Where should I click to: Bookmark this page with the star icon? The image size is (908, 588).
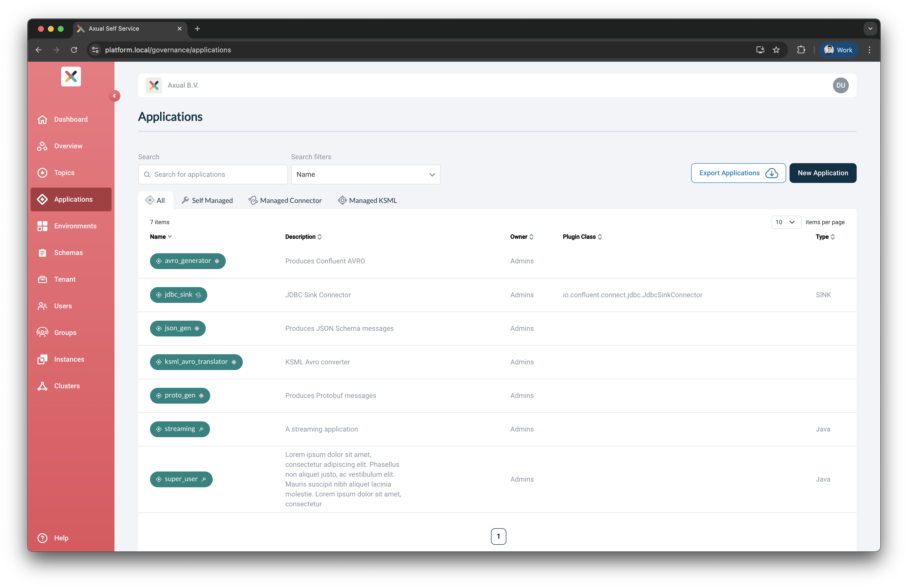(x=776, y=50)
